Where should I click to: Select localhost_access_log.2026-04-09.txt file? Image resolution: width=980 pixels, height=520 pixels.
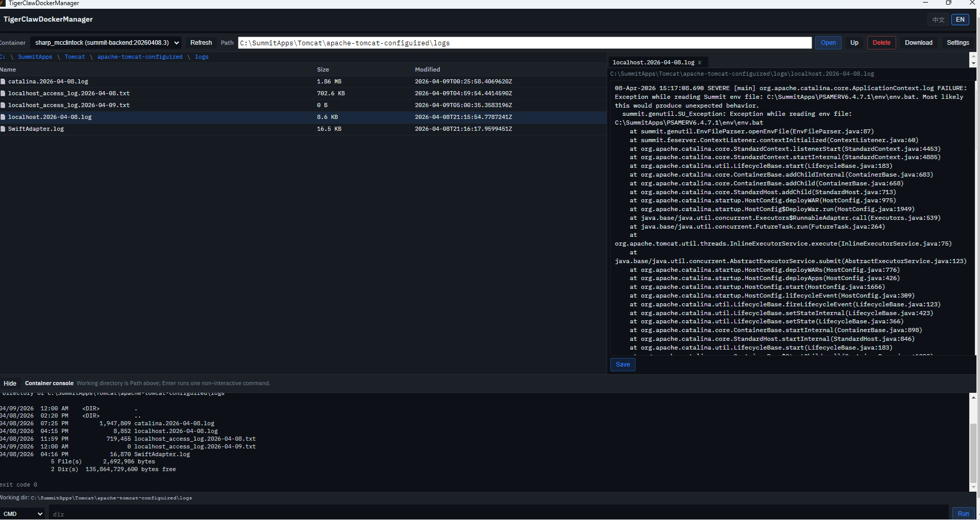click(303, 105)
